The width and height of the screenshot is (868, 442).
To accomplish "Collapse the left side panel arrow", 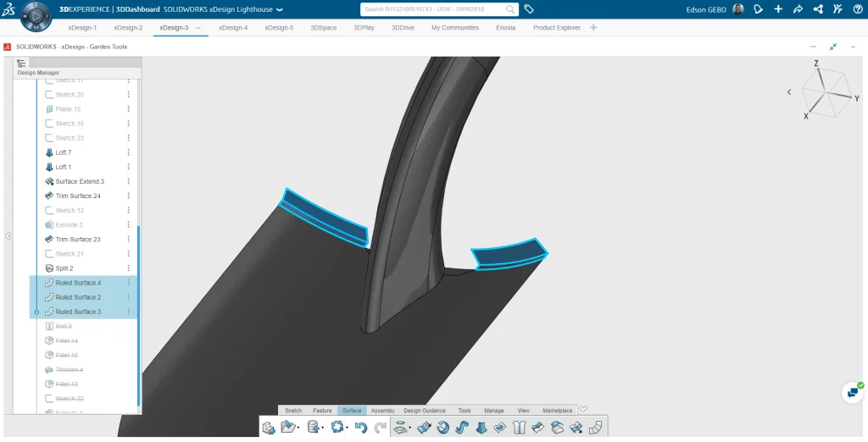I will (8, 236).
